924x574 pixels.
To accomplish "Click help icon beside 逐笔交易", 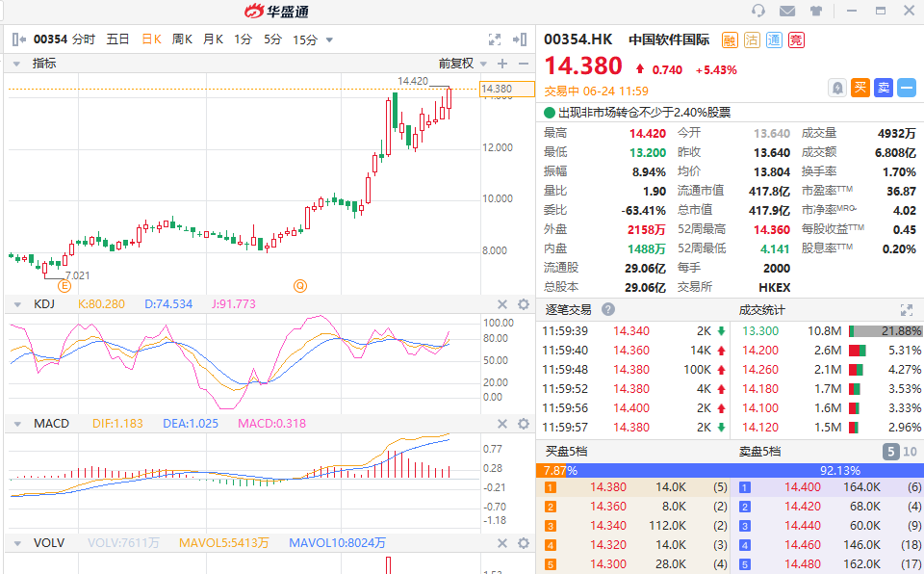I will tap(608, 309).
